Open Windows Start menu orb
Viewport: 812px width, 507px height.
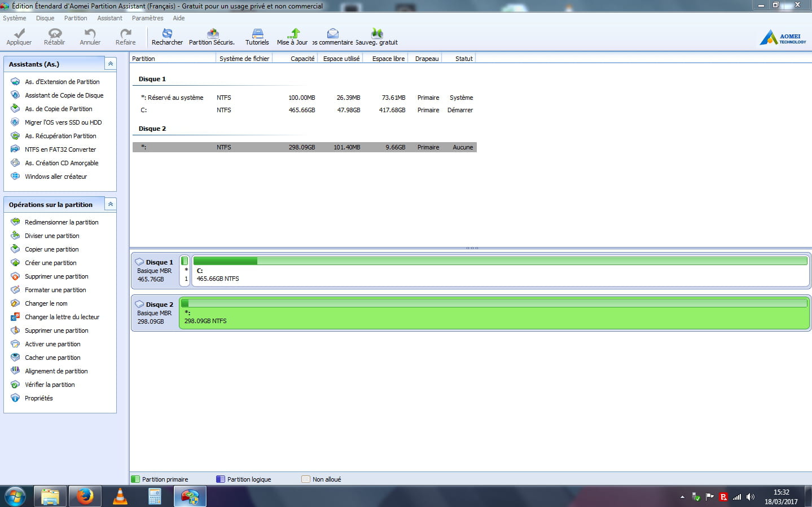pos(15,497)
